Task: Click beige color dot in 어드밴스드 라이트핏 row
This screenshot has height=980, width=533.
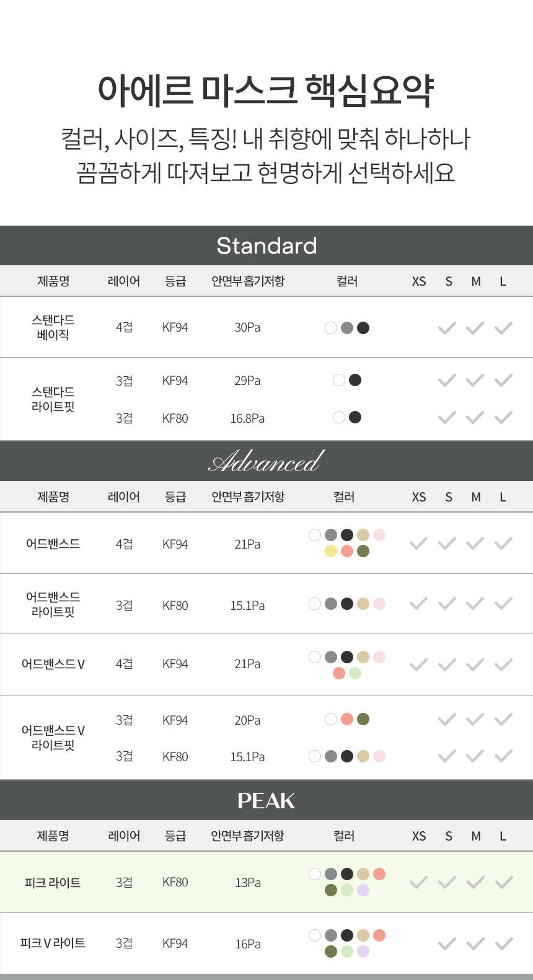Action: pyautogui.click(x=363, y=604)
